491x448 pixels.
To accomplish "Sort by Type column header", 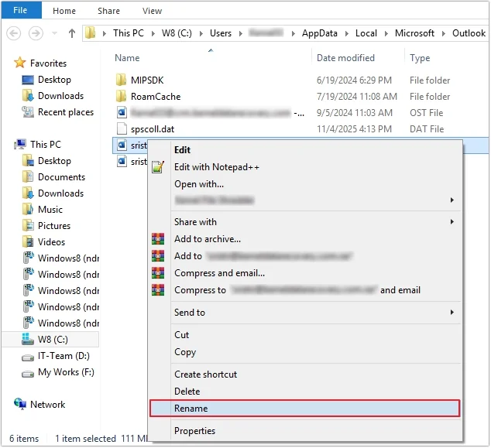I will click(x=420, y=58).
